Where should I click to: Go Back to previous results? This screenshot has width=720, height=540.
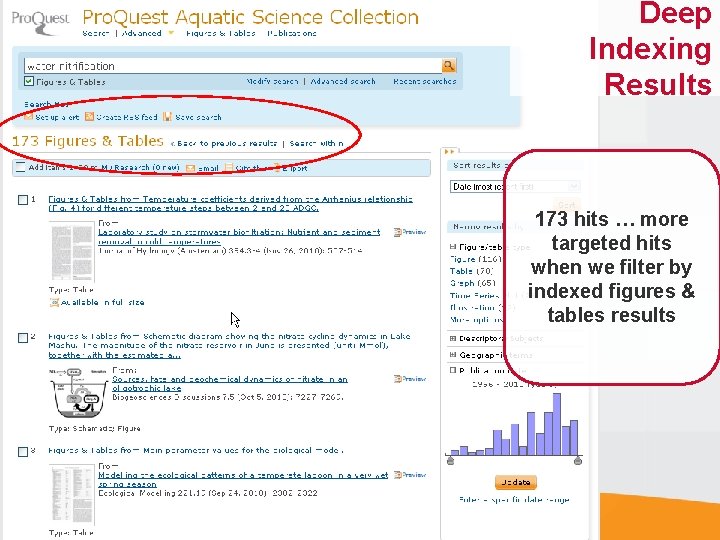[x=224, y=143]
